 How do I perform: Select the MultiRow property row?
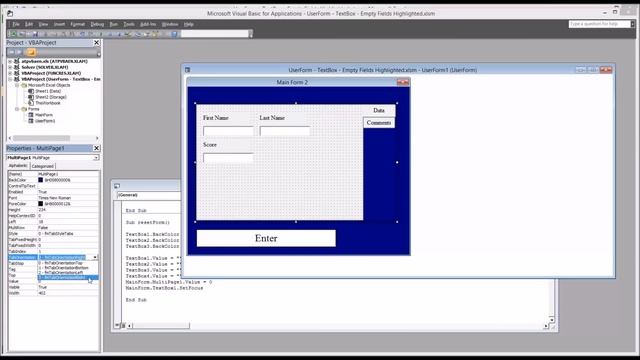coord(53,228)
